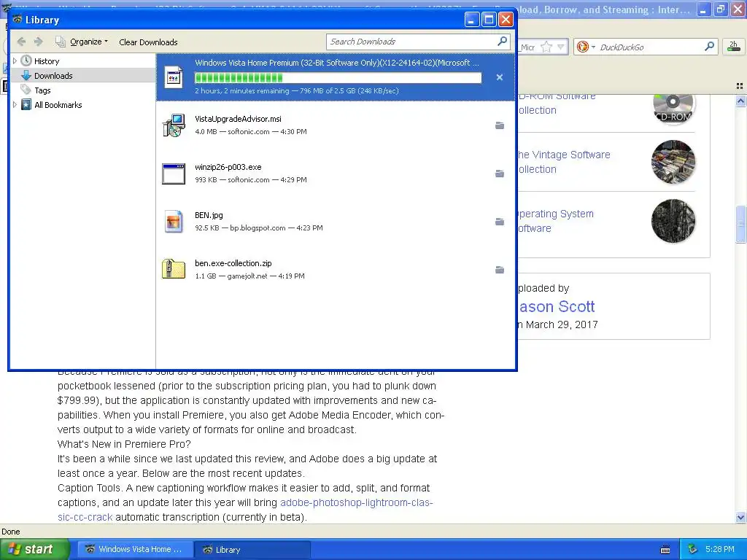Select History in the Library sidebar
The image size is (747, 560).
tap(47, 61)
